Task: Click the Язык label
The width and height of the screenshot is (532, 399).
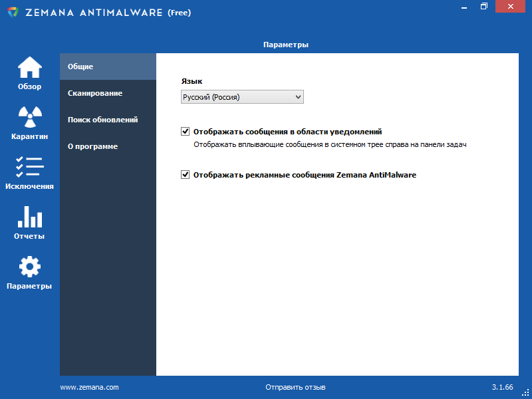Action: [x=192, y=81]
